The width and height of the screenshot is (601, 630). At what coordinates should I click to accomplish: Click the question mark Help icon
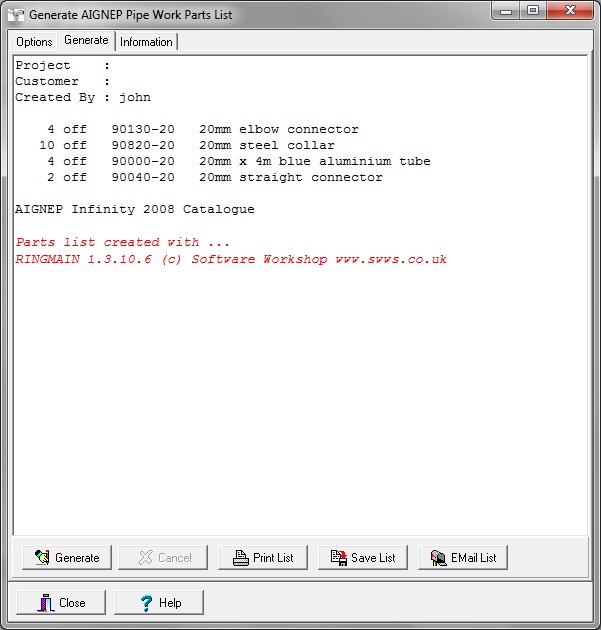[x=146, y=603]
